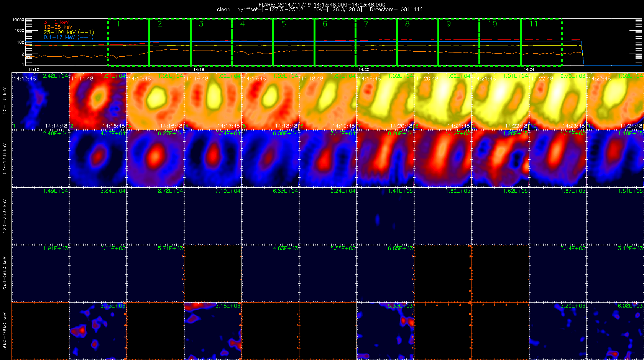Image resolution: width=644 pixels, height=360 pixels.
Task: Open the 14:13:48 3.0-6.0 keV image
Action: pos(41,101)
